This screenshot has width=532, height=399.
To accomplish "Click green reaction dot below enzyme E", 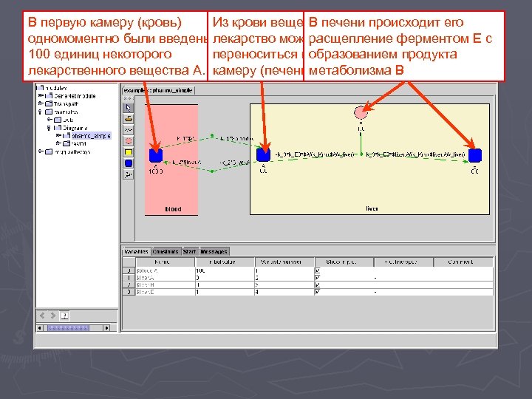I will (361, 154).
